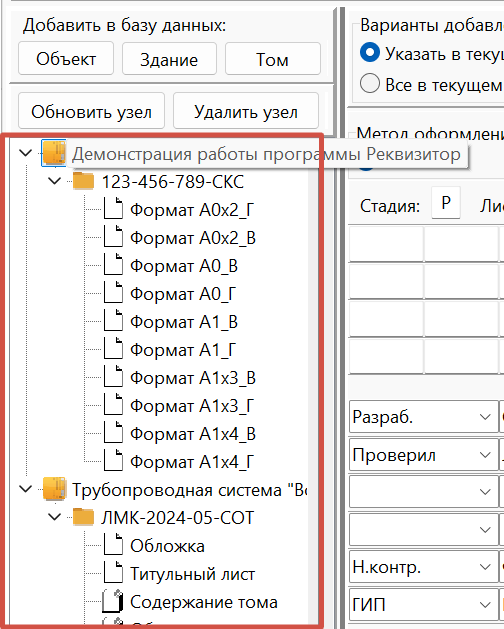The height and width of the screenshot is (629, 504).
Task: Select tree item Формат А1_В
Action: tap(184, 322)
